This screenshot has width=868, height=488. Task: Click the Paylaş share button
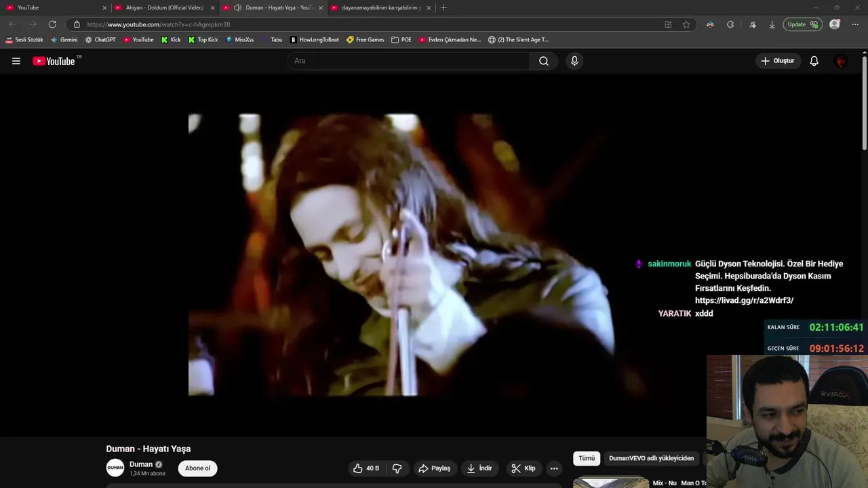[x=435, y=468]
